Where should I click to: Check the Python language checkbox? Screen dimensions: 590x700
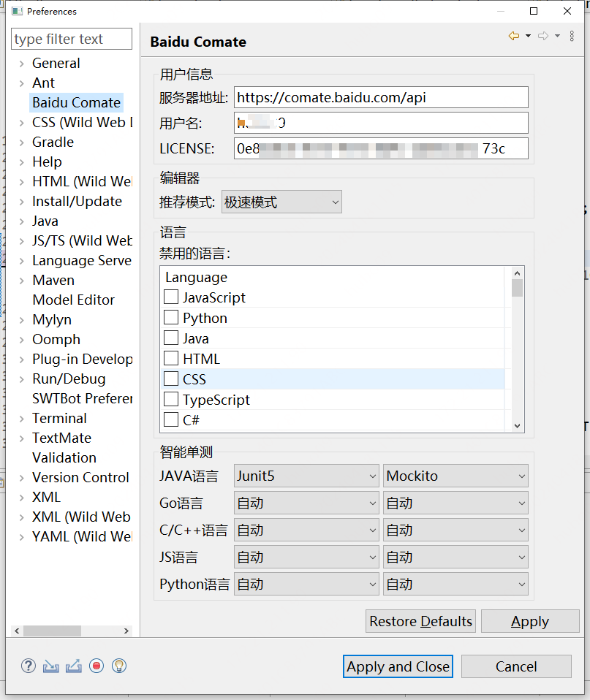(171, 317)
